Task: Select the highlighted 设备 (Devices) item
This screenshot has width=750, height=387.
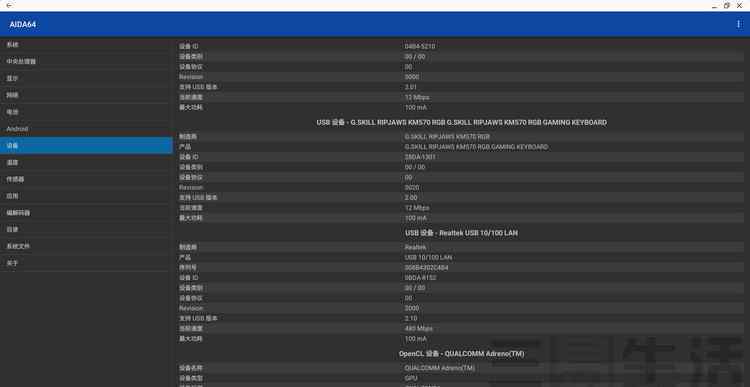Action: pos(86,145)
